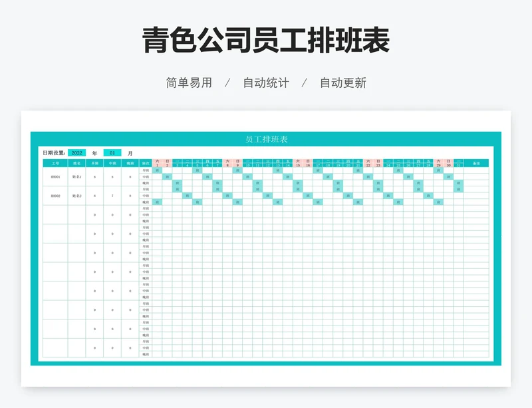
Task: Select the day 9 Sunday header cell
Action: [x=237, y=163]
